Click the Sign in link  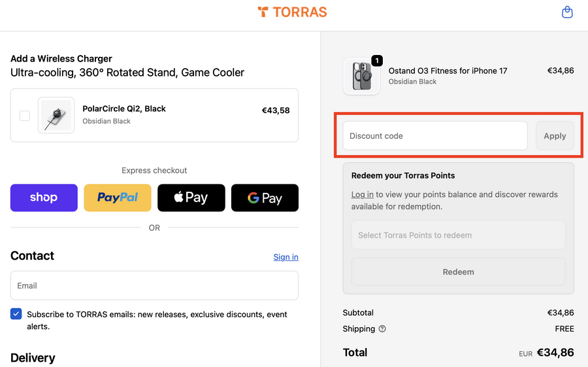point(286,257)
